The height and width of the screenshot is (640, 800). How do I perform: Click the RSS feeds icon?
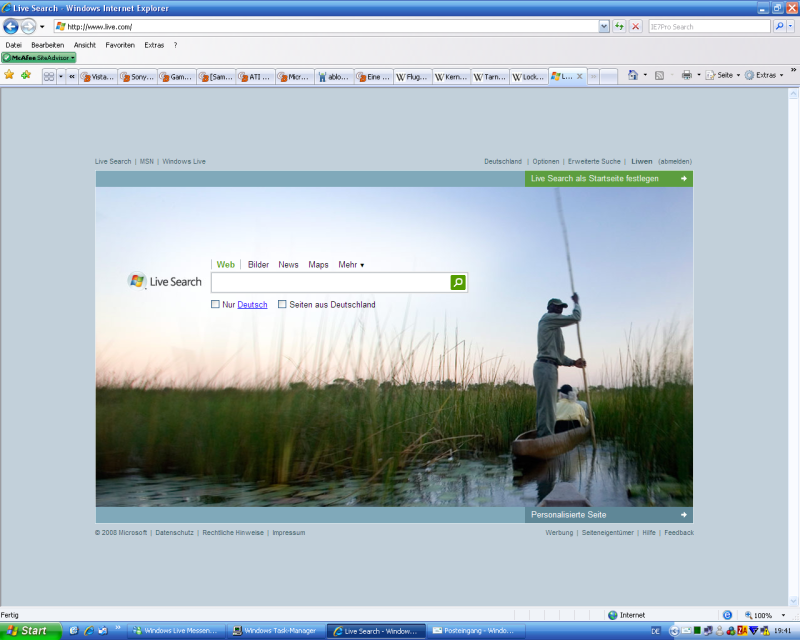[x=659, y=75]
